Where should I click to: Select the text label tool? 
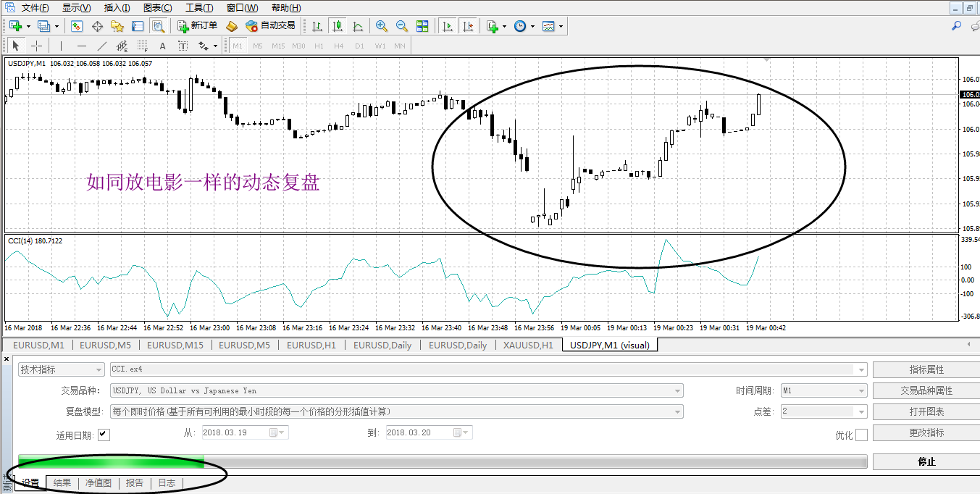click(x=183, y=46)
